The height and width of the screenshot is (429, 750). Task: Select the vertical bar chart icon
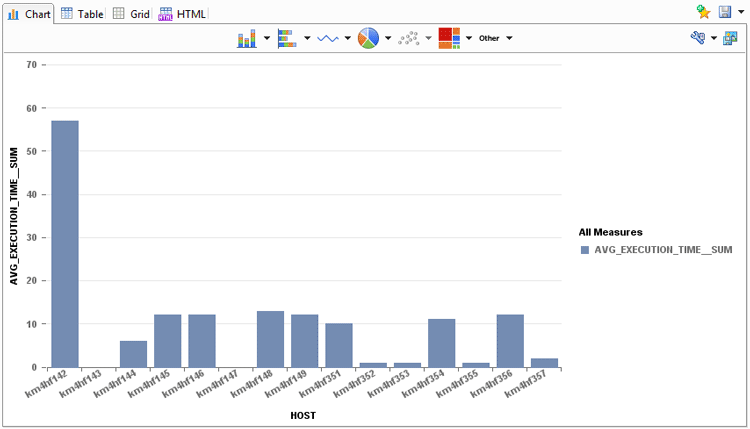(247, 38)
